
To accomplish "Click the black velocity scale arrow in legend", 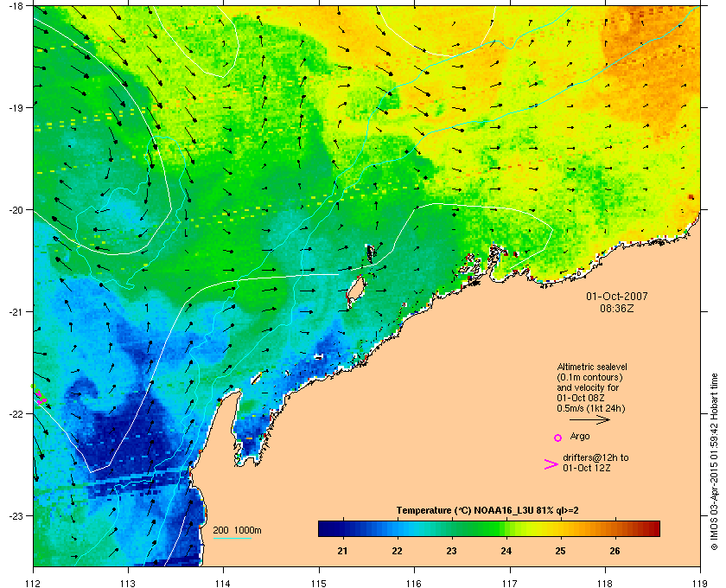I will (x=589, y=420).
